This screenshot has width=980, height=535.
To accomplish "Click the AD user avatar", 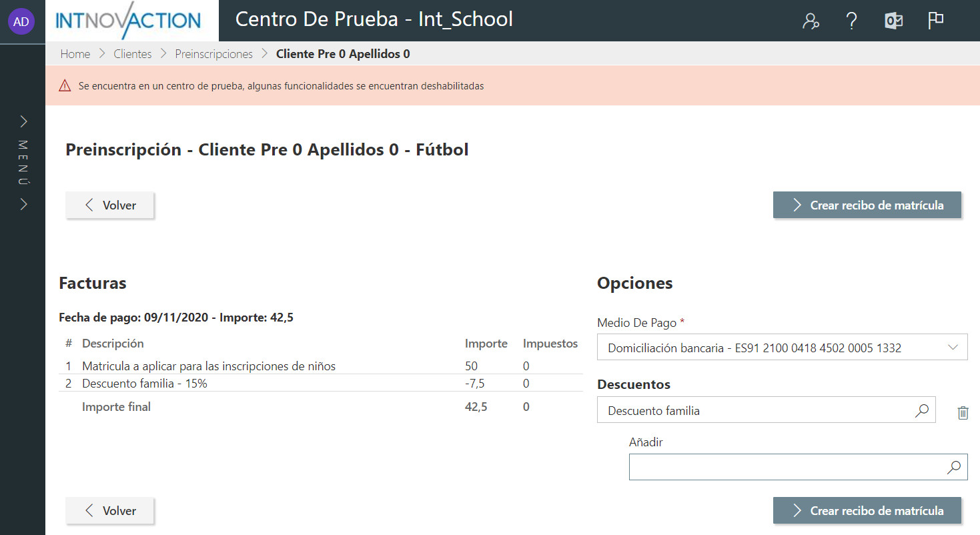I will pyautogui.click(x=21, y=21).
